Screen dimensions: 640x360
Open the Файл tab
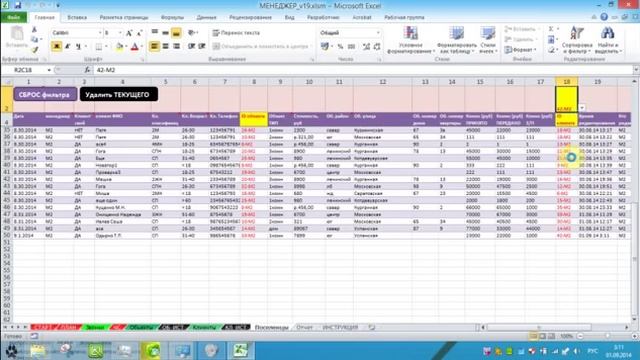[x=13, y=18]
